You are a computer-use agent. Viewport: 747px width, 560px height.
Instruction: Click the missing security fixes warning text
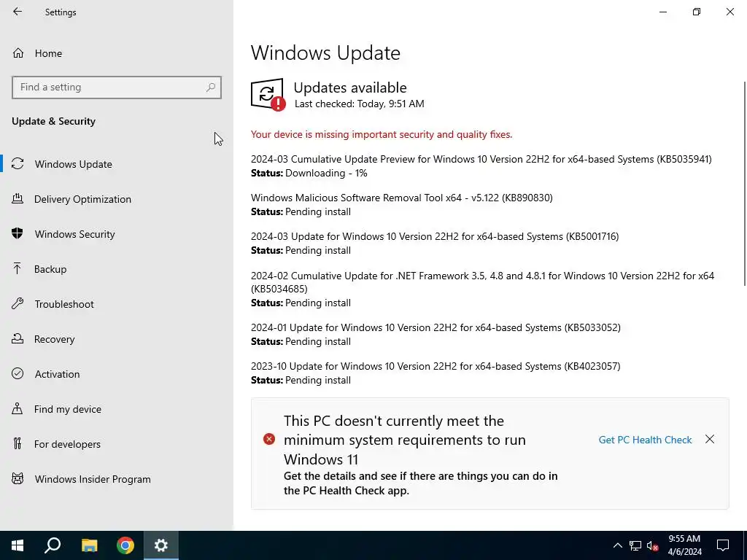point(382,134)
